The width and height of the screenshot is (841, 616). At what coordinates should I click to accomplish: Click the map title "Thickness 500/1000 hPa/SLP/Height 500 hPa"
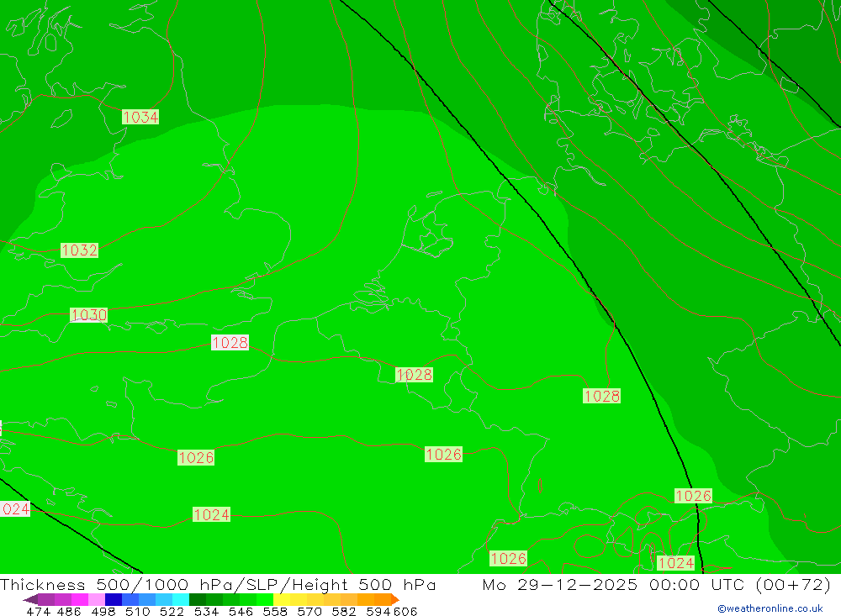pyautogui.click(x=218, y=584)
